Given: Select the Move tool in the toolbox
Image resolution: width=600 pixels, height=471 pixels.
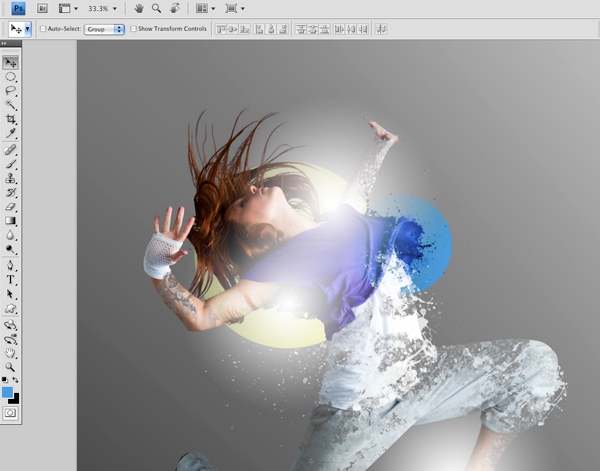Looking at the screenshot, I should [11, 62].
